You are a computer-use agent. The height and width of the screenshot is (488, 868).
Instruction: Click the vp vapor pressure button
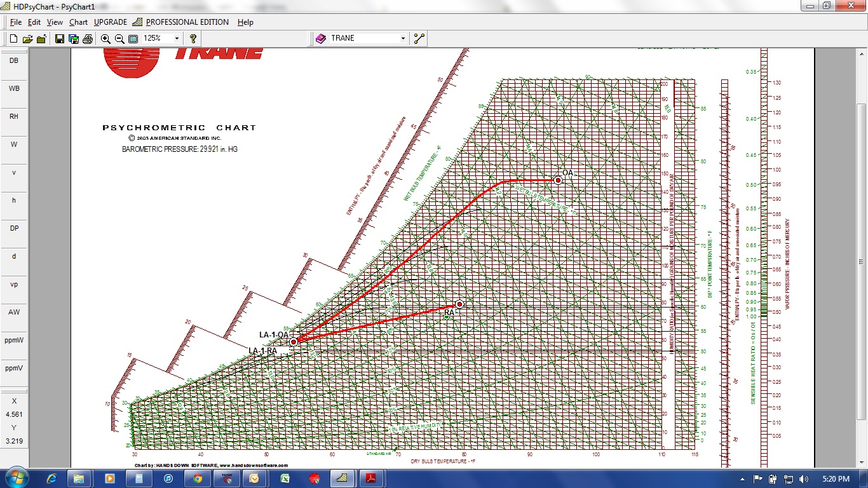point(13,284)
